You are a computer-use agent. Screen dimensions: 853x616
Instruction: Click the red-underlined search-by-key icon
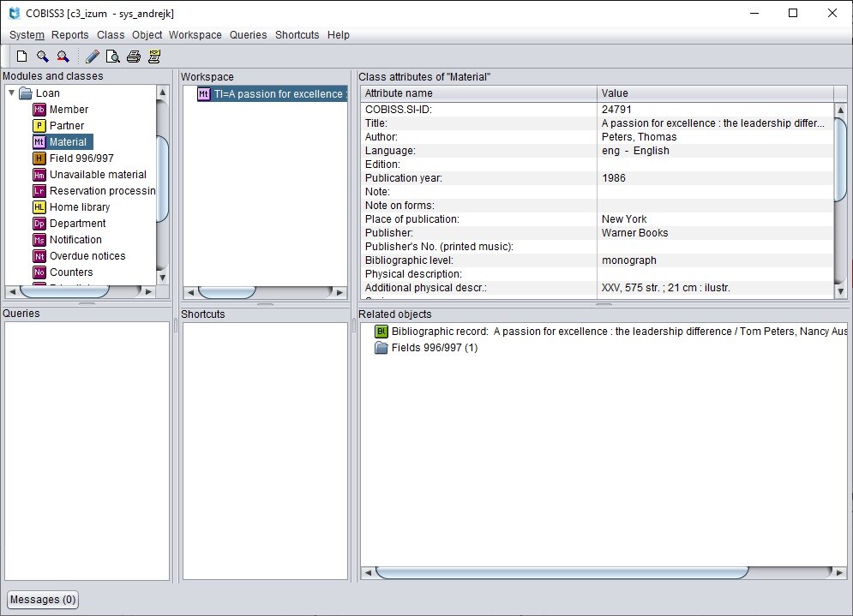point(63,57)
